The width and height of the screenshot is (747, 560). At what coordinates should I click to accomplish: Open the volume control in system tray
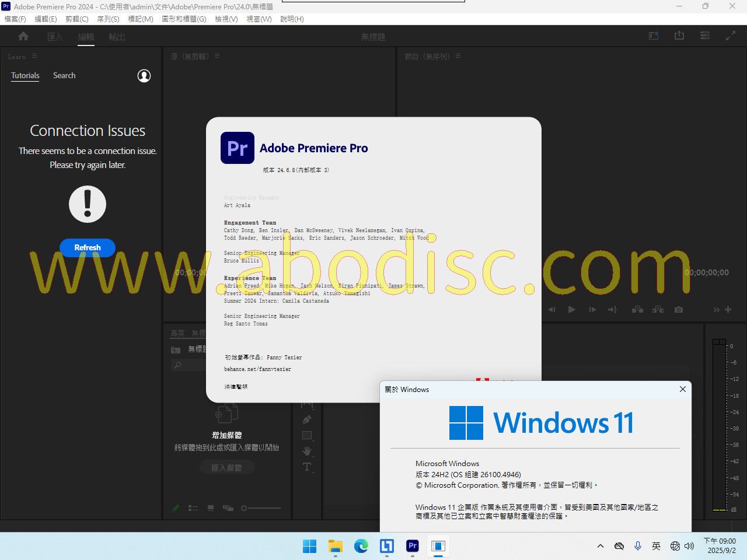click(689, 546)
